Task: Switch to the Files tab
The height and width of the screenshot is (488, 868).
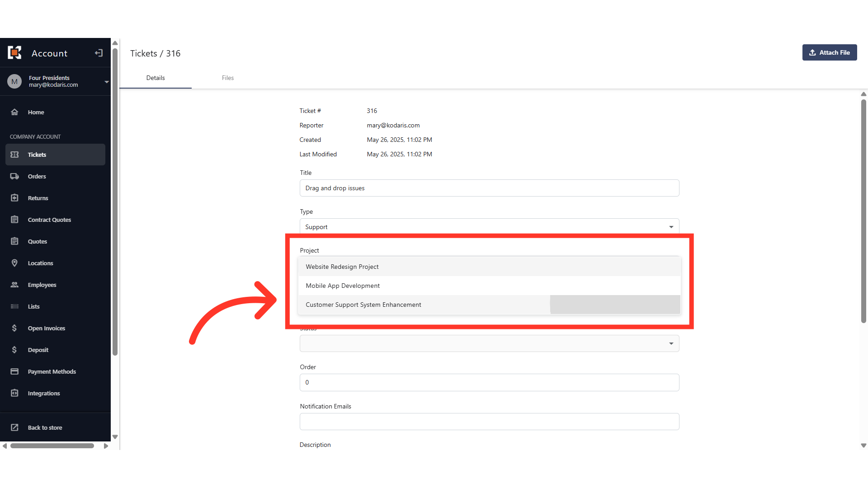Action: click(228, 78)
